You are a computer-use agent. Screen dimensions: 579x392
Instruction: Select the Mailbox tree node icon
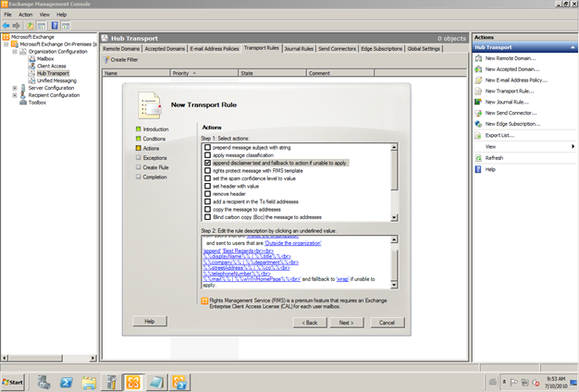(32, 58)
